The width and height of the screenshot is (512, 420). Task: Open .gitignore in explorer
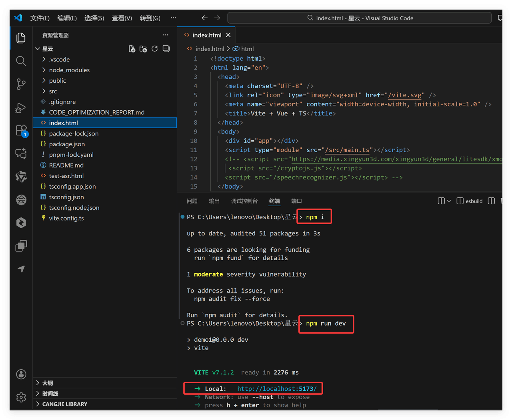click(x=105, y=102)
